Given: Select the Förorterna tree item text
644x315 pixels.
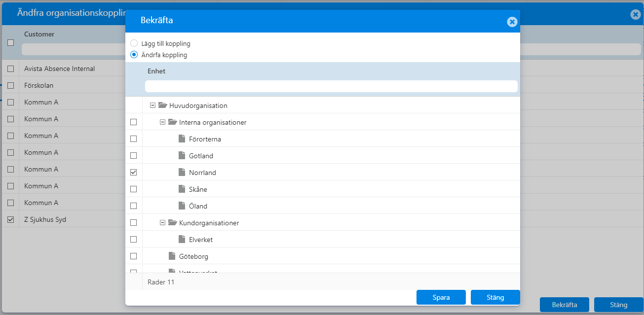Looking at the screenshot, I should [x=205, y=139].
